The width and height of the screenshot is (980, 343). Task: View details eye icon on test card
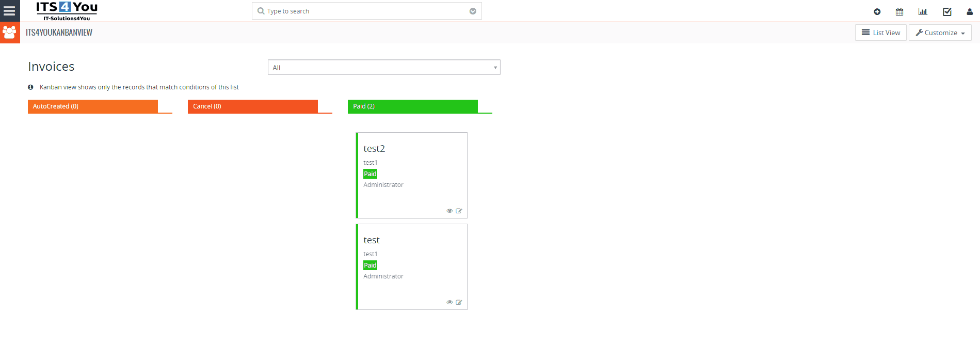click(x=449, y=302)
